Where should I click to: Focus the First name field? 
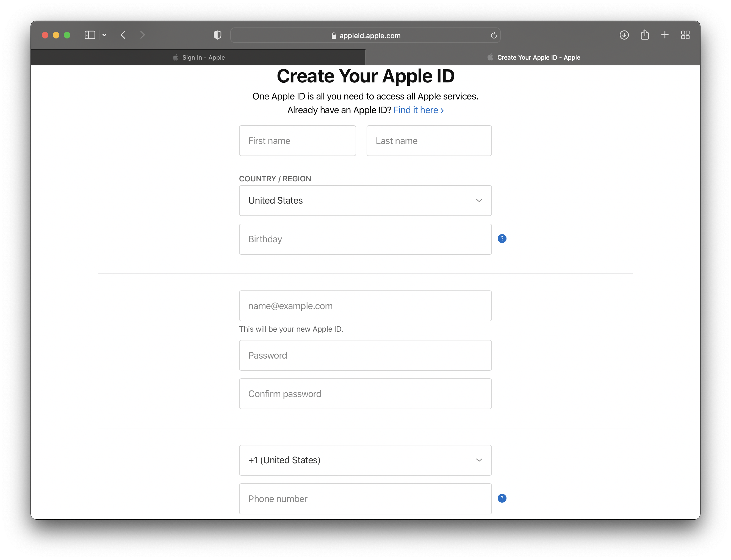(x=297, y=141)
